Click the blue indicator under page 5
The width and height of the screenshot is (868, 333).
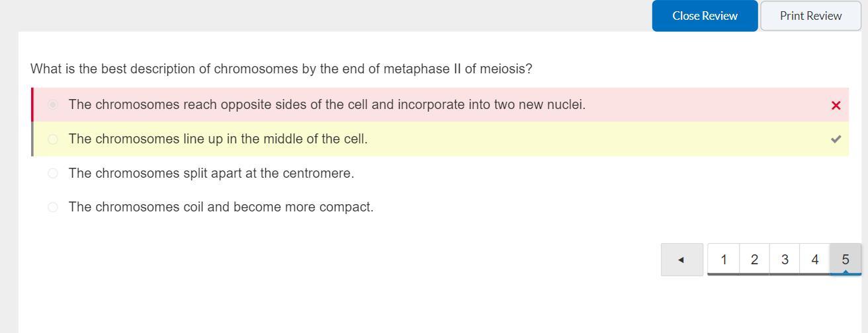point(846,273)
